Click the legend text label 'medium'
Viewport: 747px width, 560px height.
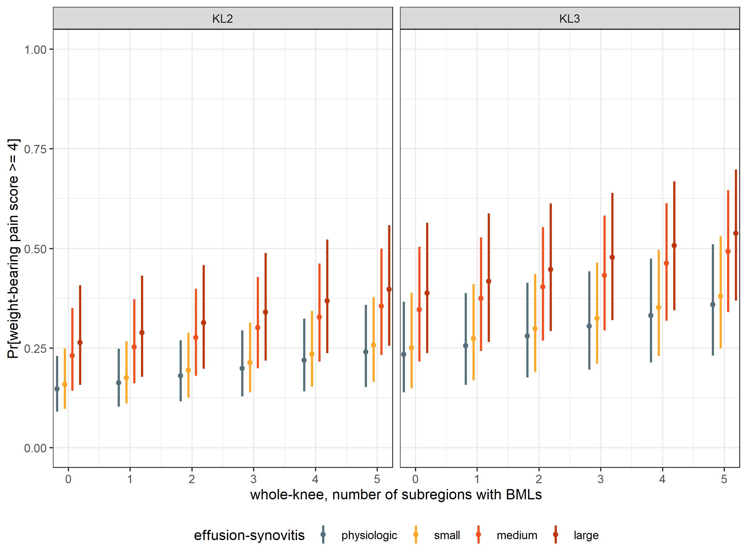click(517, 535)
